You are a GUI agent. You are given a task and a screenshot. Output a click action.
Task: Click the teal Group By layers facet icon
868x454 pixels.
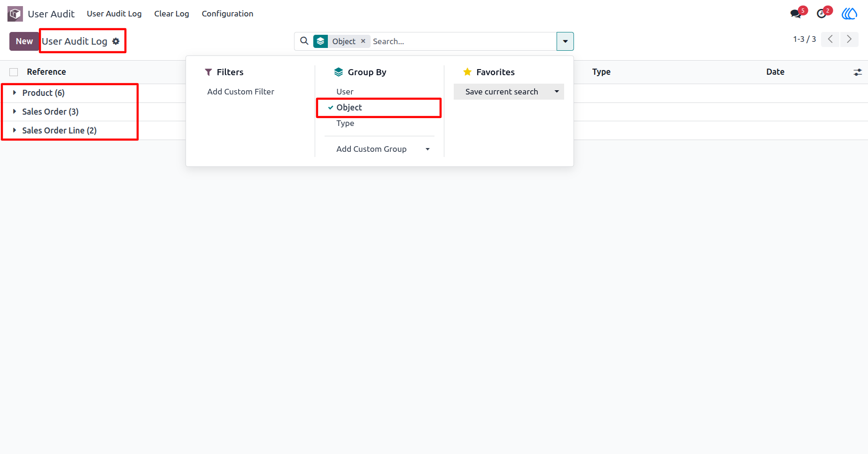320,41
